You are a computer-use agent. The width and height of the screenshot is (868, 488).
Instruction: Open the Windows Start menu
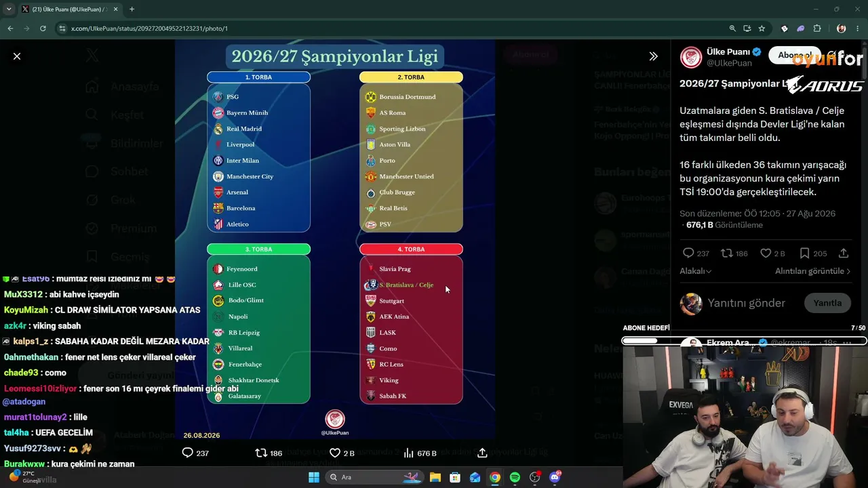pos(314,477)
